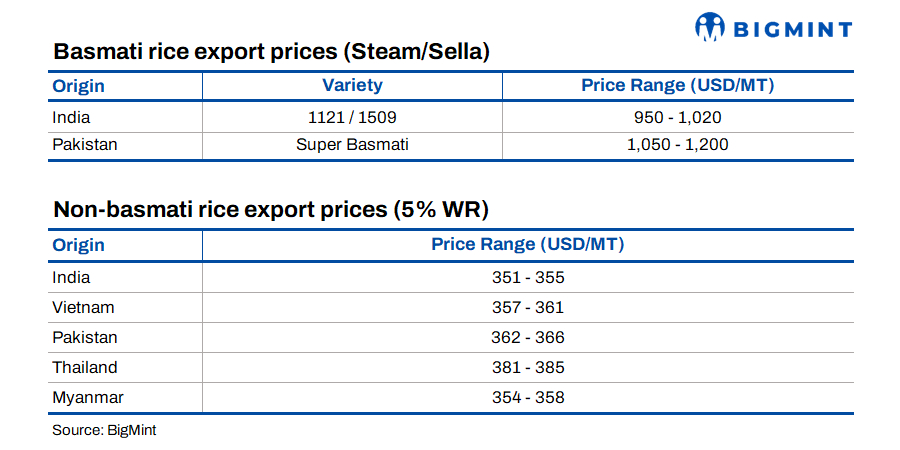This screenshot has width=900, height=450.
Task: Select the Non-basmati rice export prices heading
Action: click(270, 210)
